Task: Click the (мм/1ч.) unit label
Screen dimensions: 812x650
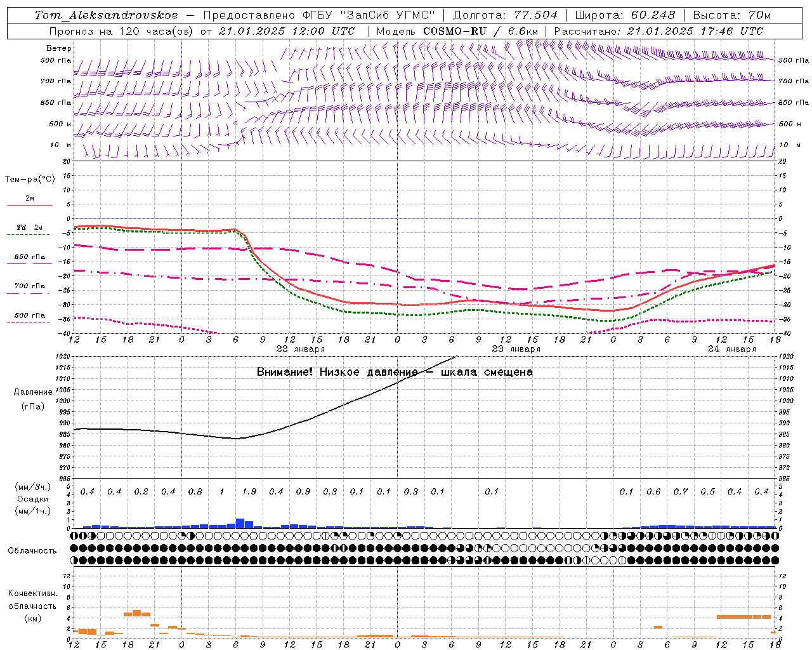Action: [33, 511]
